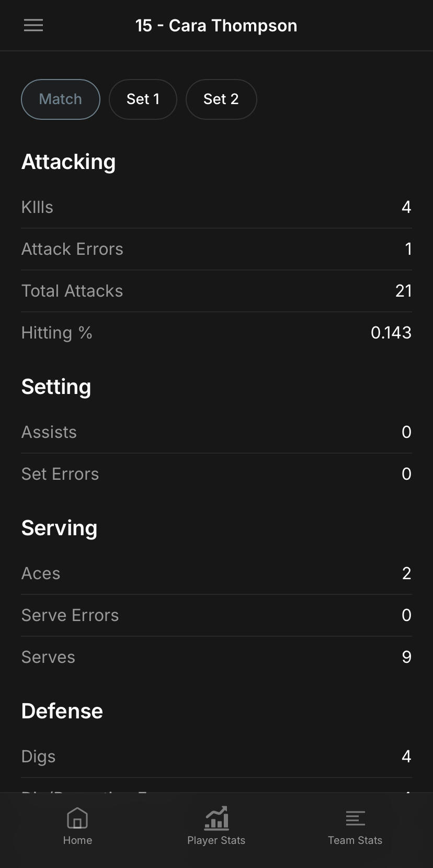Select the Assists stat label
Image resolution: width=433 pixels, height=868 pixels.
[49, 432]
